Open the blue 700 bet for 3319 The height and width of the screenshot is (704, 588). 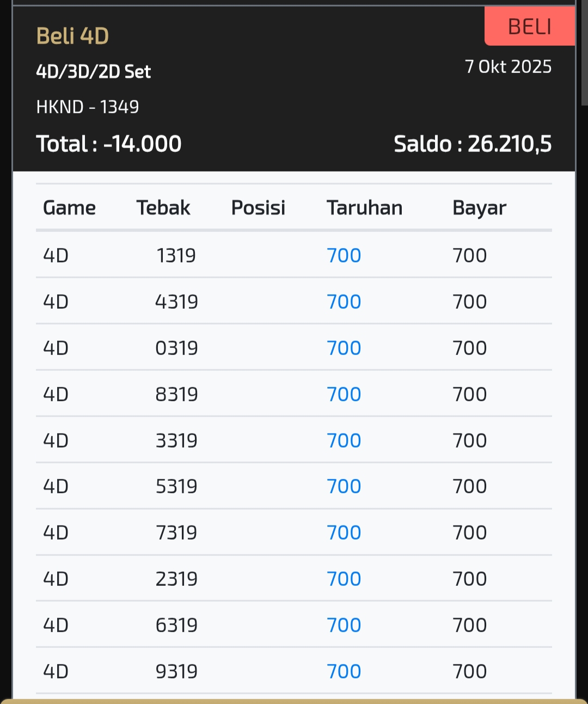pyautogui.click(x=344, y=440)
